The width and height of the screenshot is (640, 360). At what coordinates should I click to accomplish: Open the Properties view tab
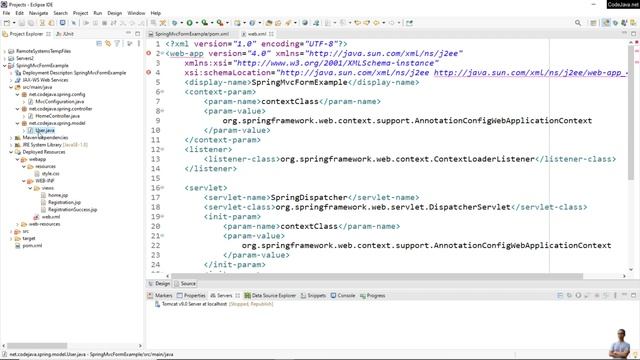click(x=191, y=296)
